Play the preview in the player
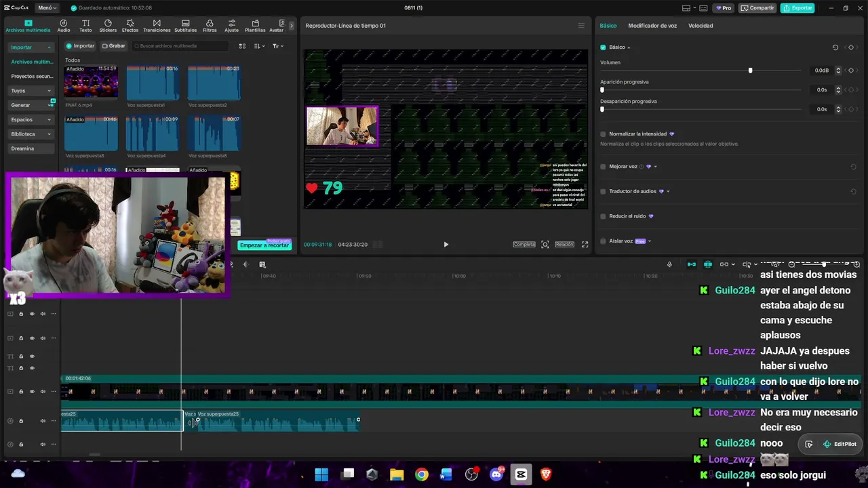Screen dimensions: 868x488 tap(446, 245)
